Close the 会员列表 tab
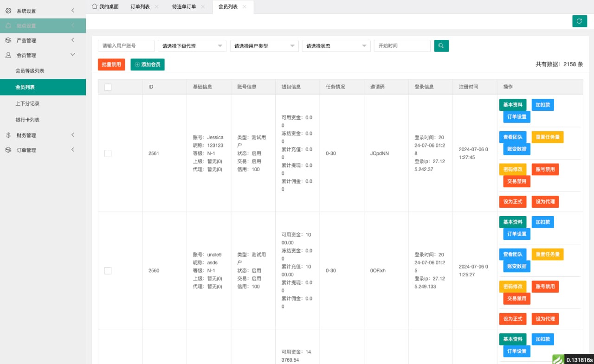Image resolution: width=594 pixels, height=364 pixels. click(245, 6)
